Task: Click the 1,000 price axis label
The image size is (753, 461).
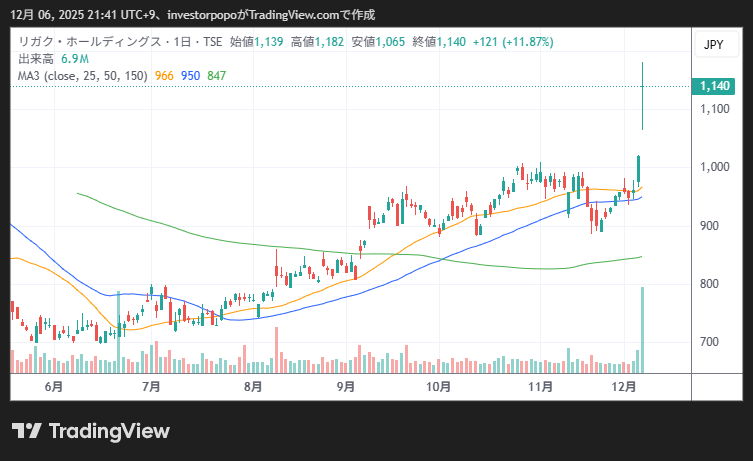Action: coord(714,167)
